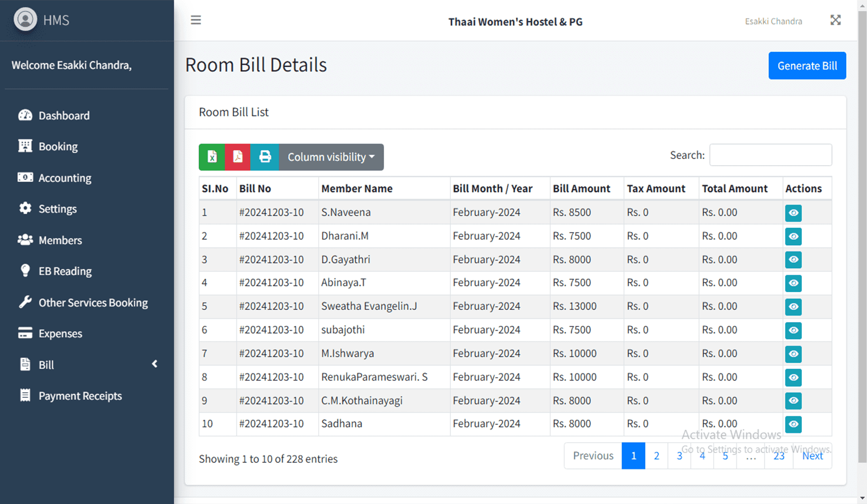867x504 pixels.
Task: View bill details for Sadhana
Action: [793, 424]
